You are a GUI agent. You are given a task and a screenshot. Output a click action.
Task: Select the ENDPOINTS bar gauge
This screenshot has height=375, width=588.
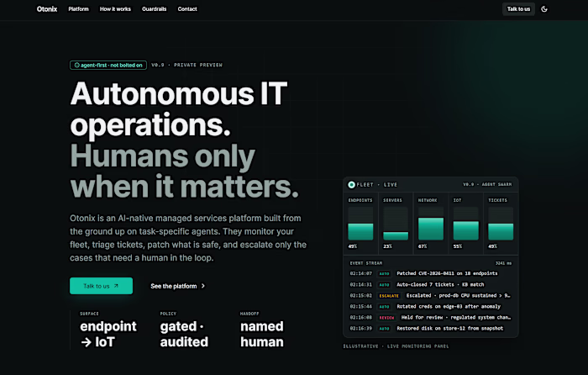pos(360,224)
